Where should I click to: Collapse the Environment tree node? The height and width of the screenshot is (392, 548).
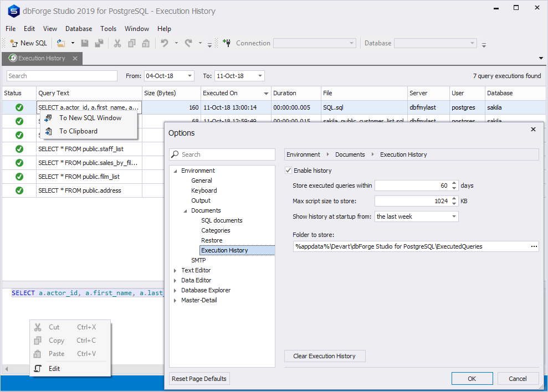(176, 171)
